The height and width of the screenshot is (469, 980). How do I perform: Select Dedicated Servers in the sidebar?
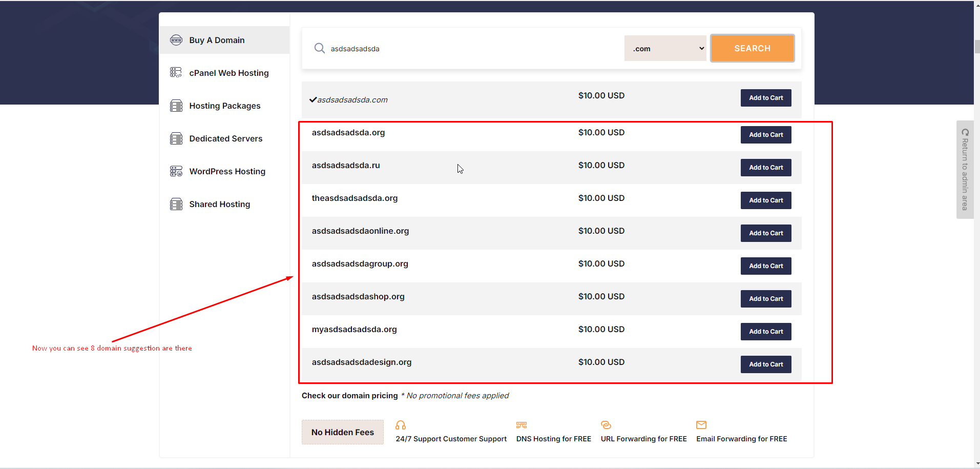point(225,138)
